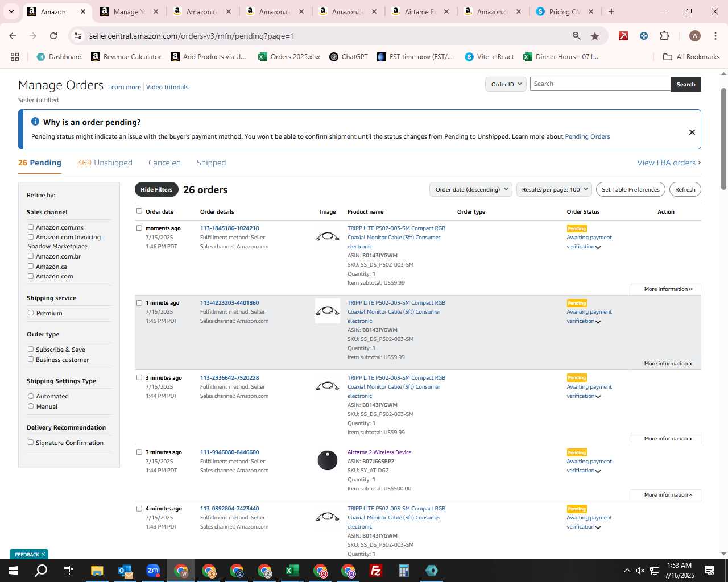Open Outlook from the taskbar

pyautogui.click(x=125, y=571)
